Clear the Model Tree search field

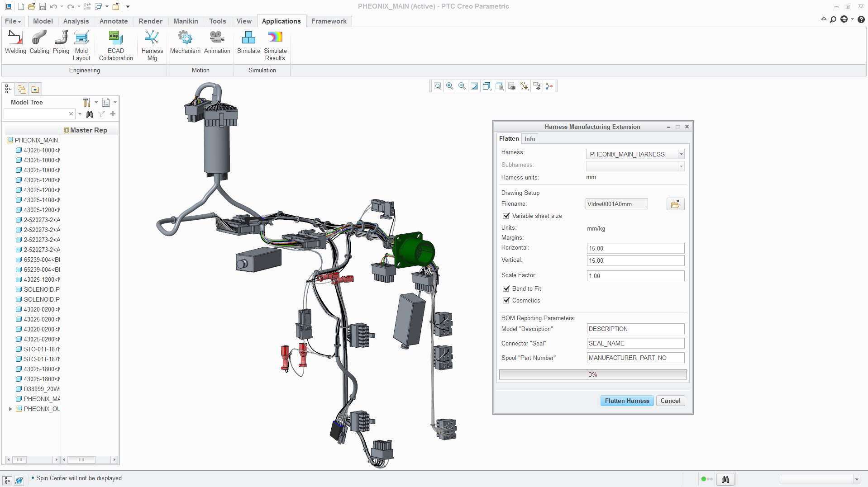[x=71, y=114]
